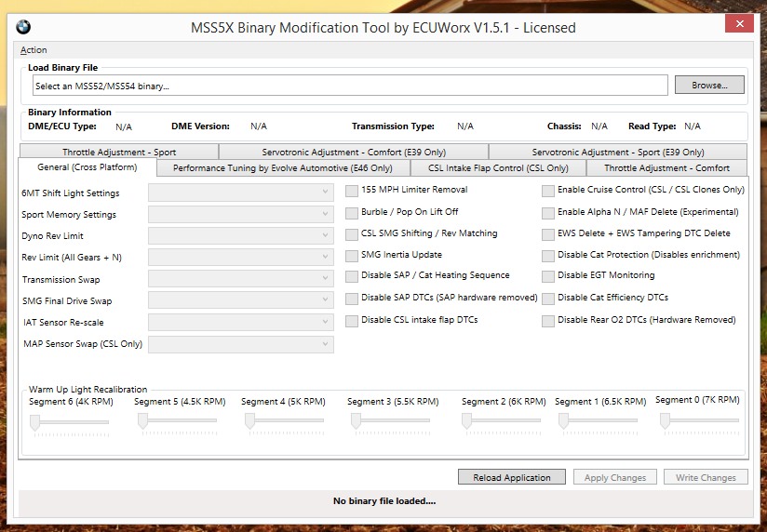This screenshot has width=767, height=532.
Task: Open the SMG Final Drive Swap dropdown
Action: pyautogui.click(x=241, y=299)
